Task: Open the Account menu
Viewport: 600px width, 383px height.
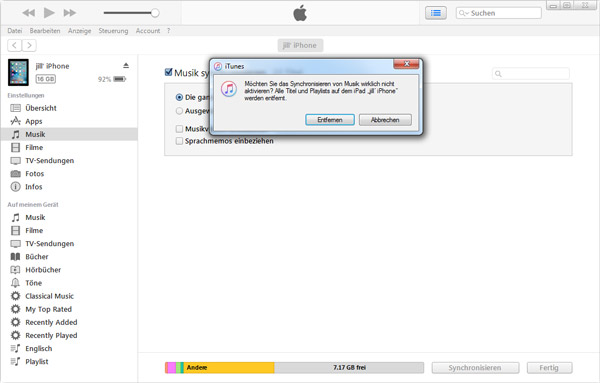Action: 148,31
